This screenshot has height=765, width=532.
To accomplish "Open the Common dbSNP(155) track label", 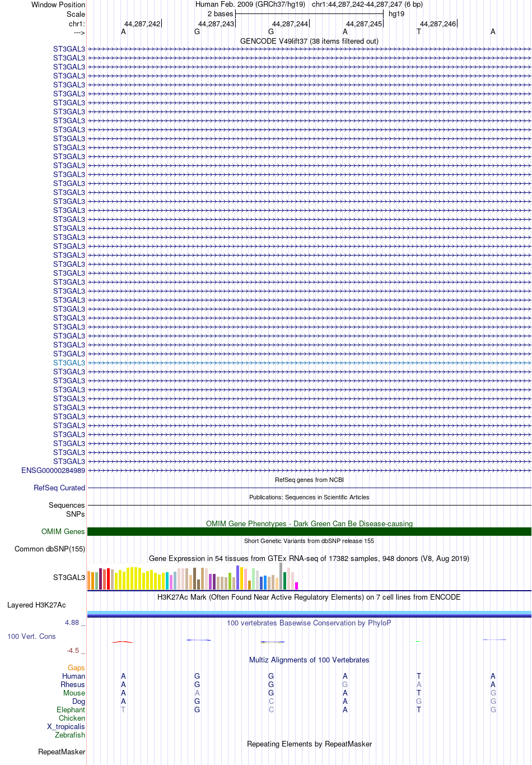I will [x=50, y=549].
